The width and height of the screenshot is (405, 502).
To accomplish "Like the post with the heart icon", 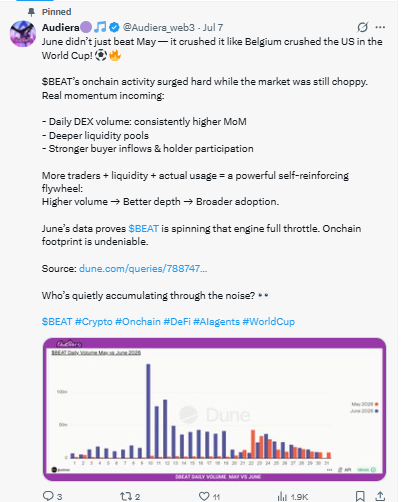I will 204,496.
